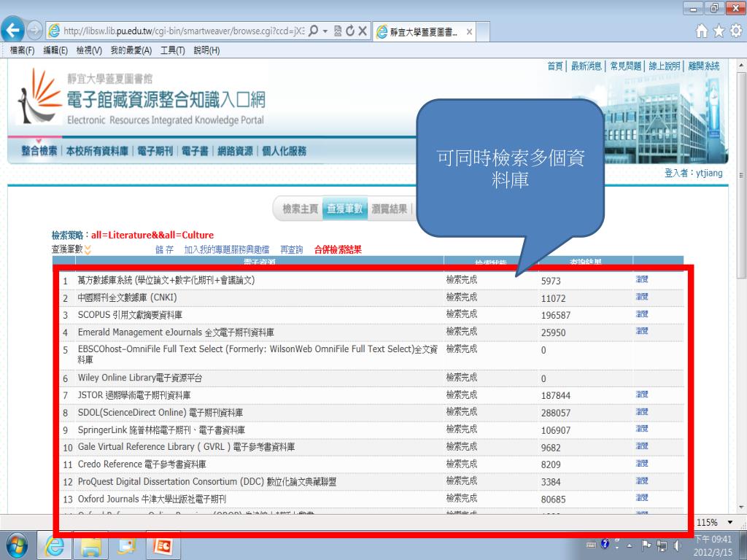Open the 編輯(E) menu
The image size is (747, 560).
point(55,50)
